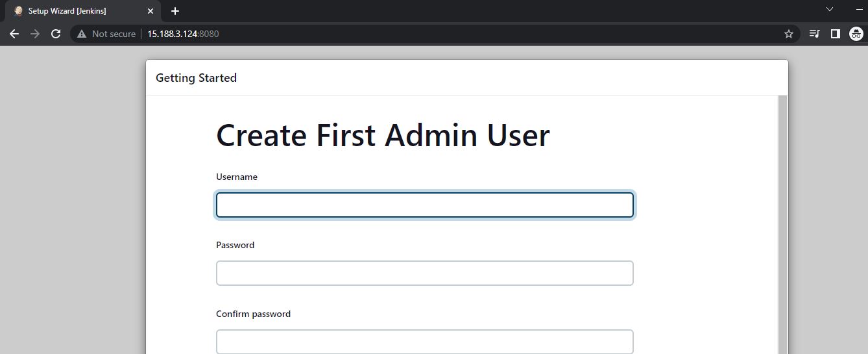
Task: Focus the Username input field
Action: tap(424, 205)
